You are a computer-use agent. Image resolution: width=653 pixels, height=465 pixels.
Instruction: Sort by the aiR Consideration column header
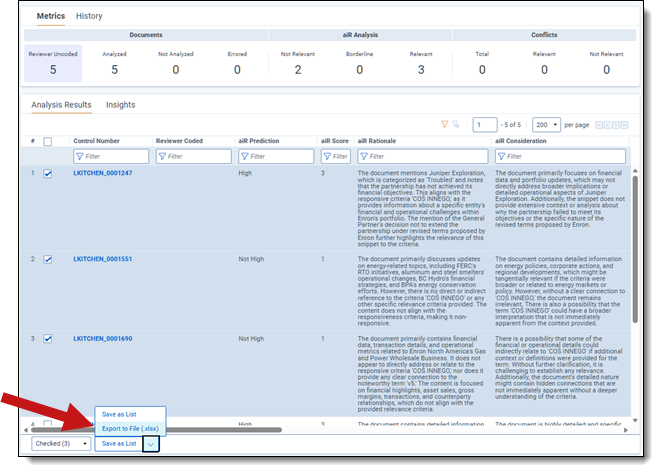[521, 141]
